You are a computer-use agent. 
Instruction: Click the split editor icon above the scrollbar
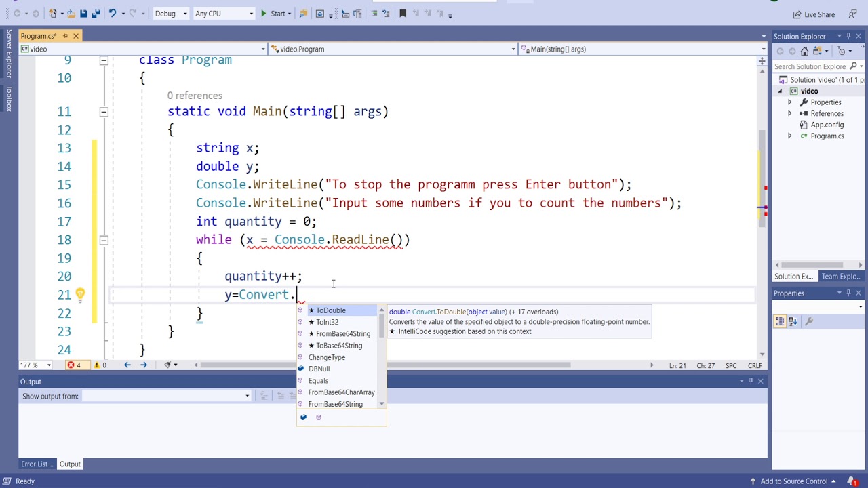[x=762, y=60]
